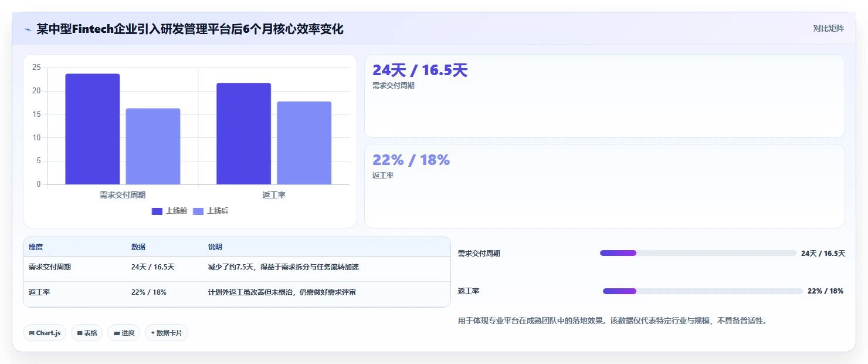
Task: Toggle the 上线后 legend item in the chart
Action: [x=211, y=211]
